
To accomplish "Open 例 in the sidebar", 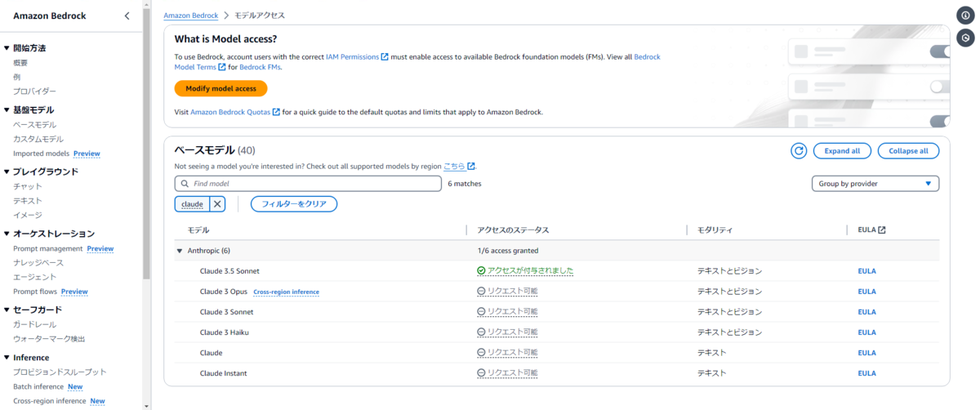I will click(x=16, y=77).
